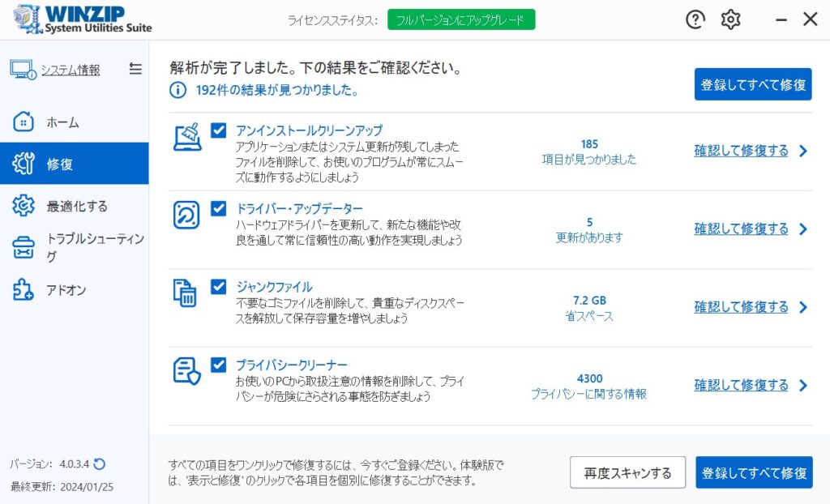Click the トラブルシューティング toolbox icon
Screen dimensions: 830x504
coord(24,247)
